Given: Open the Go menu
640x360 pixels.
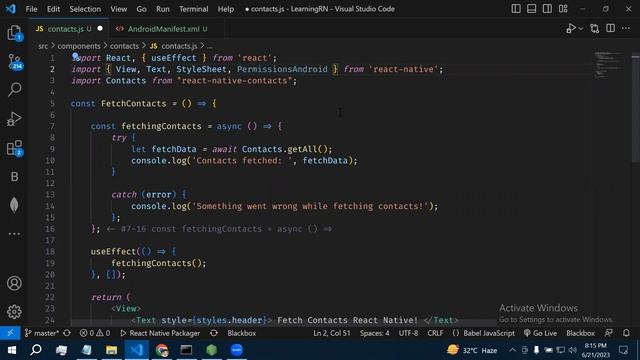Looking at the screenshot, I should (141, 9).
